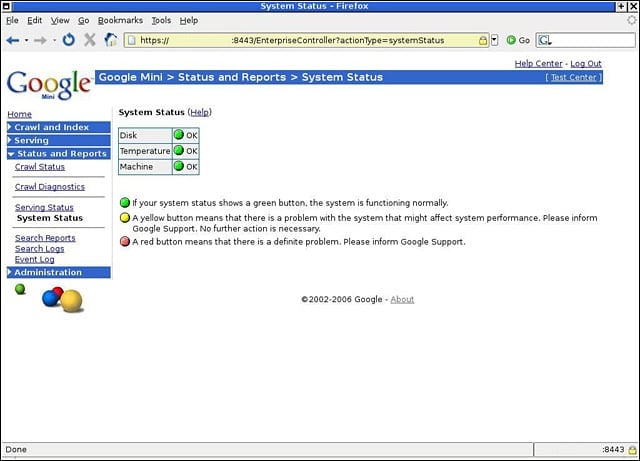640x461 pixels.
Task: Collapse the Status and Reports section
Action: 58,154
